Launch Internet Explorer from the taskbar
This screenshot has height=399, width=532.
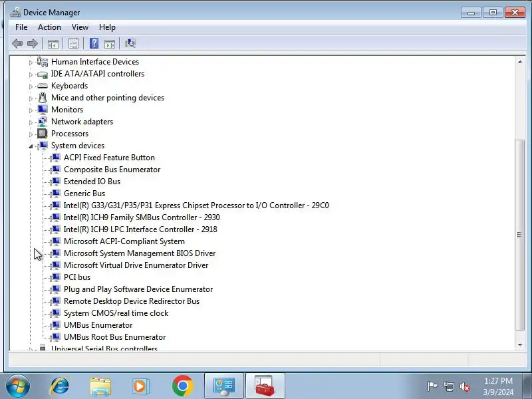point(60,386)
